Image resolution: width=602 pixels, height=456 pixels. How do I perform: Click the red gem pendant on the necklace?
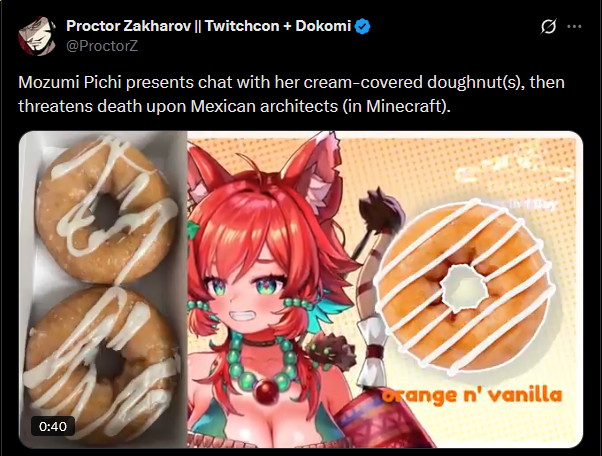pyautogui.click(x=265, y=392)
